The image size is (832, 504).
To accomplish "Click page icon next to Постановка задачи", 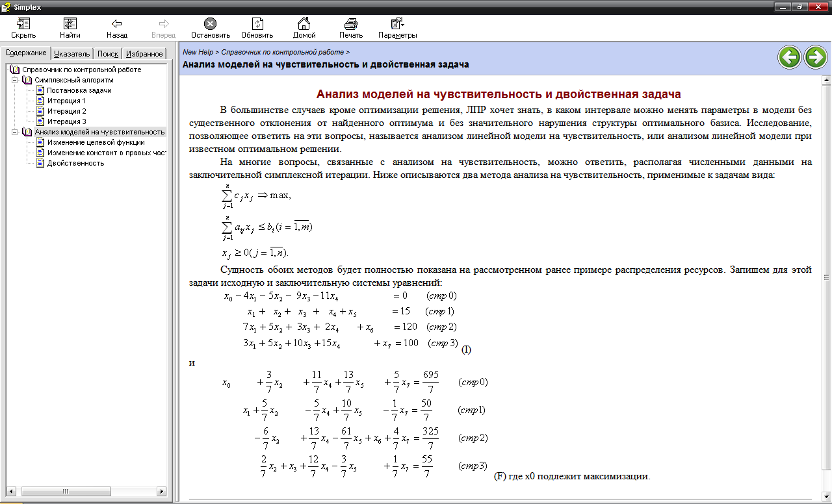I will coord(40,90).
